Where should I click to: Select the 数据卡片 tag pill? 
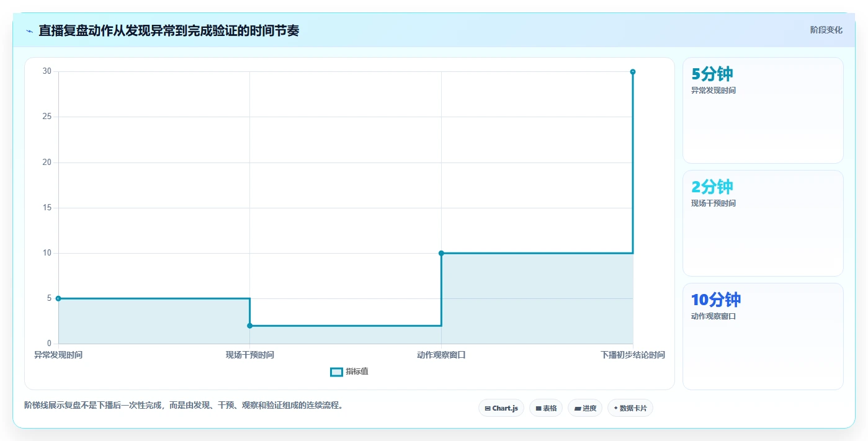point(630,408)
